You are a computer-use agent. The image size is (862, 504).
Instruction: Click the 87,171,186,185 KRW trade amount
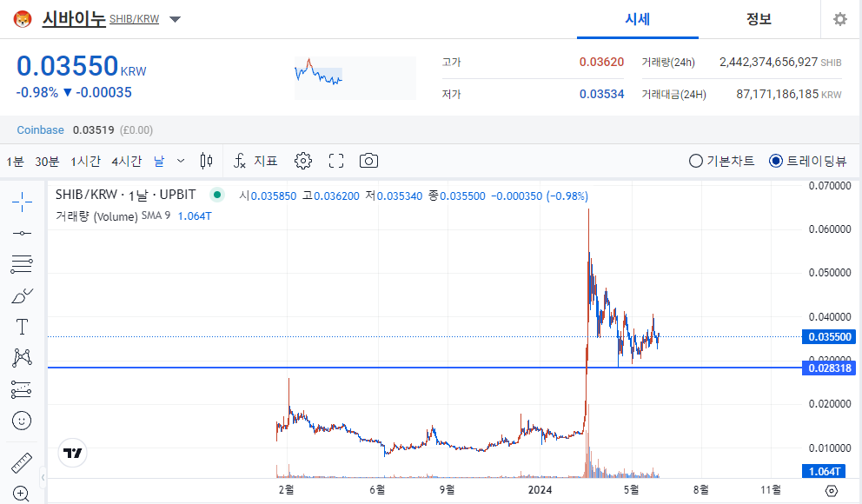tap(789, 94)
